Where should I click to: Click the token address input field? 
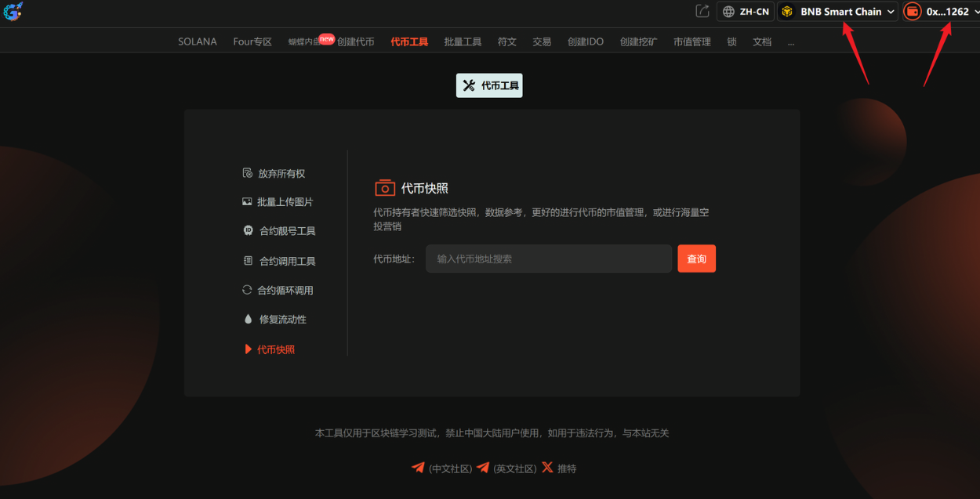549,259
